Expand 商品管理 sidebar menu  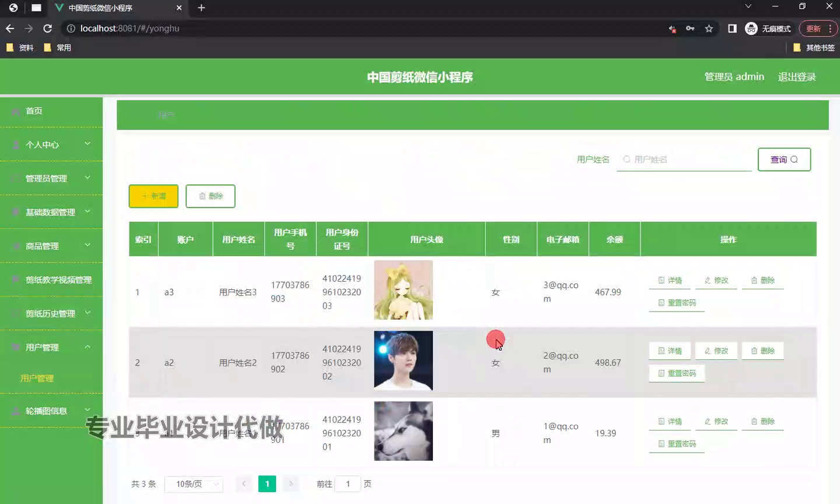pyautogui.click(x=51, y=246)
